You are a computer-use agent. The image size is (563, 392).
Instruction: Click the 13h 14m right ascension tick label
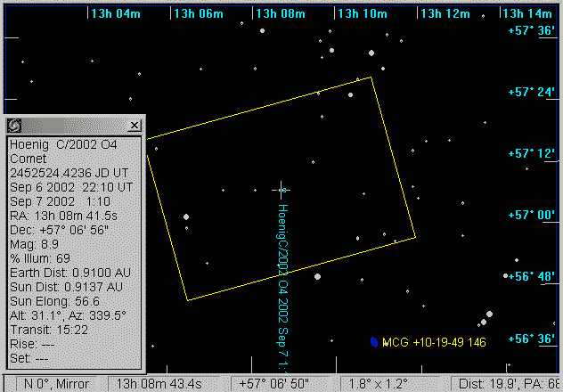point(527,13)
